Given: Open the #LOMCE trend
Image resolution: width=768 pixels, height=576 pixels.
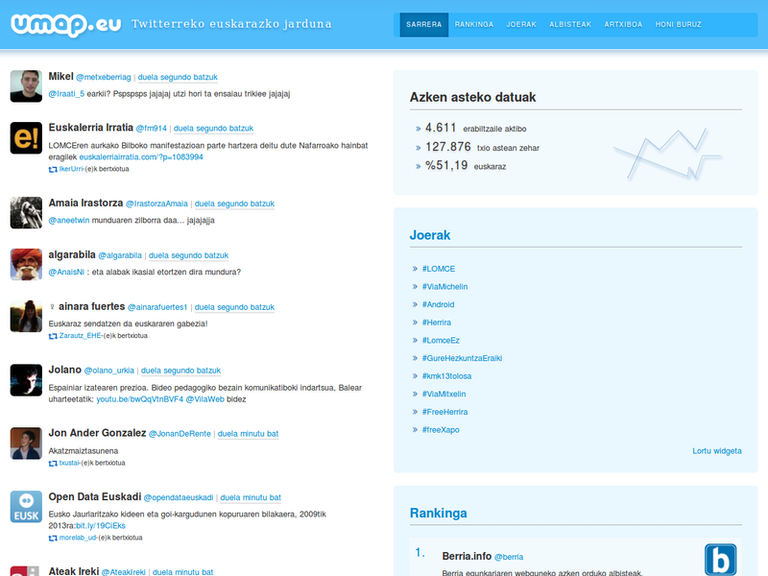Looking at the screenshot, I should click(438, 269).
